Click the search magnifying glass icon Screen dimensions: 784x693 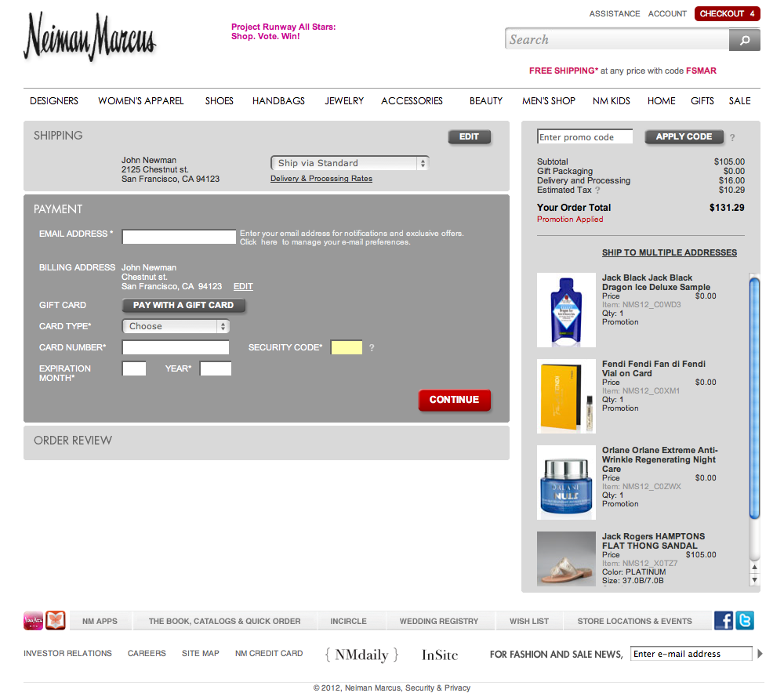click(743, 39)
